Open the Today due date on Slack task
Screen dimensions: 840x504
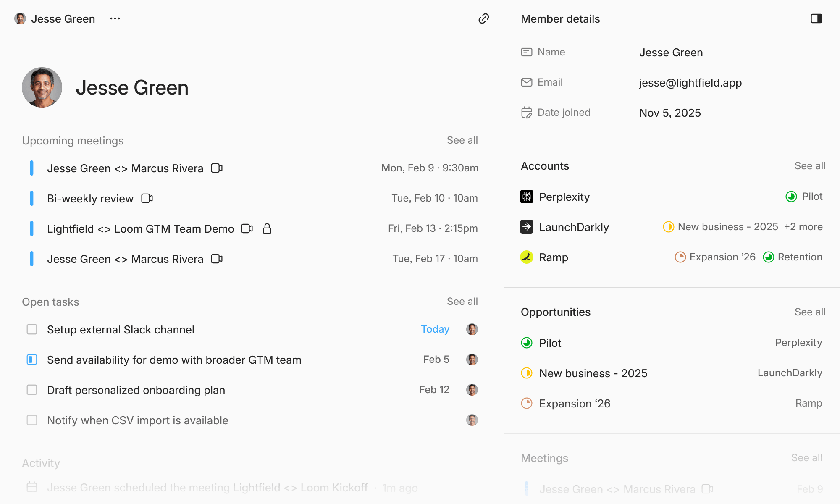tap(435, 329)
